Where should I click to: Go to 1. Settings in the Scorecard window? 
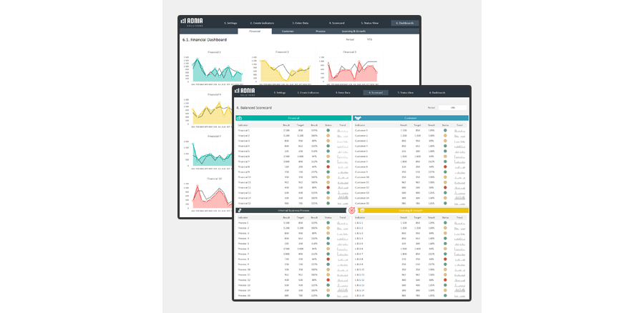(x=279, y=93)
